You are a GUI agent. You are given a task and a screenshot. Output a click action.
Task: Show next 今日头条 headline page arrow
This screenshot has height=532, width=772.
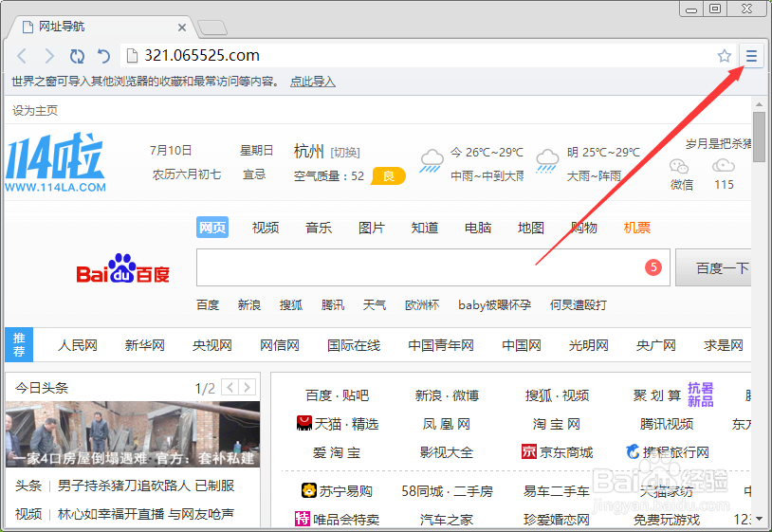[x=248, y=387]
